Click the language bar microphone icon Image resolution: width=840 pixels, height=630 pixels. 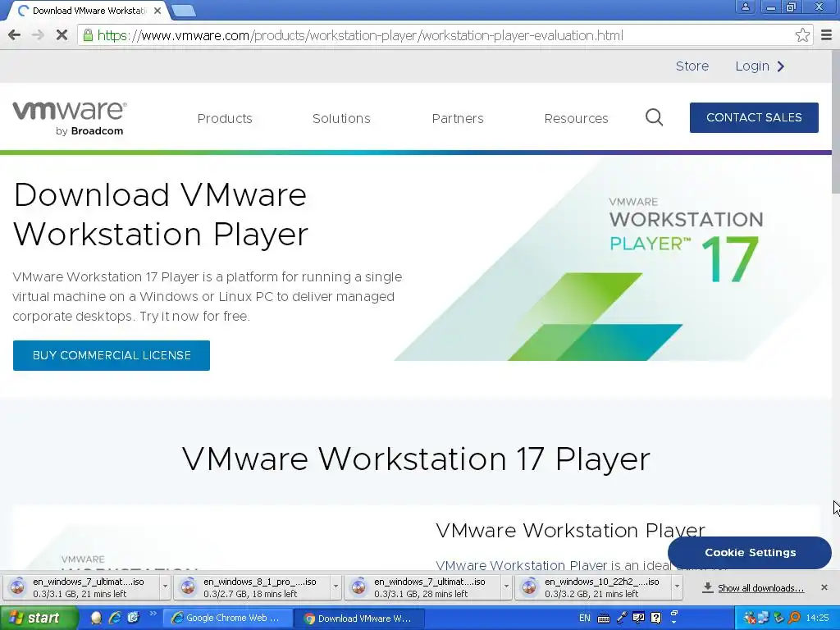click(622, 618)
